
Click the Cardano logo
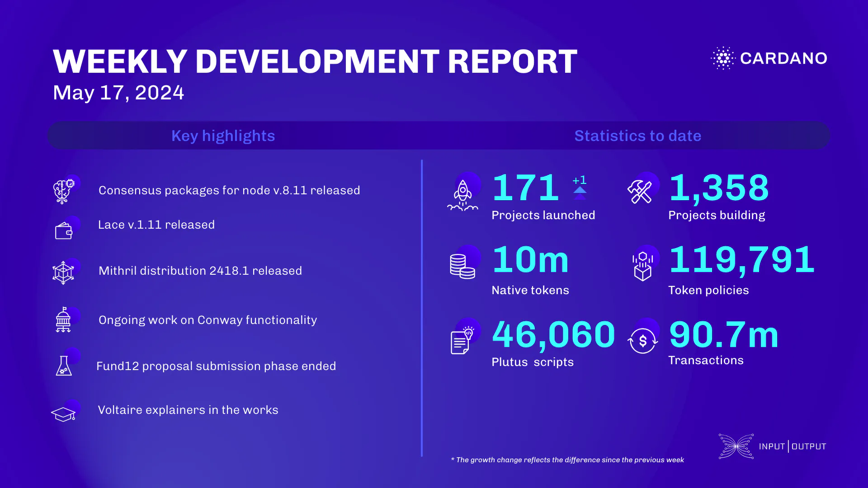tap(769, 58)
